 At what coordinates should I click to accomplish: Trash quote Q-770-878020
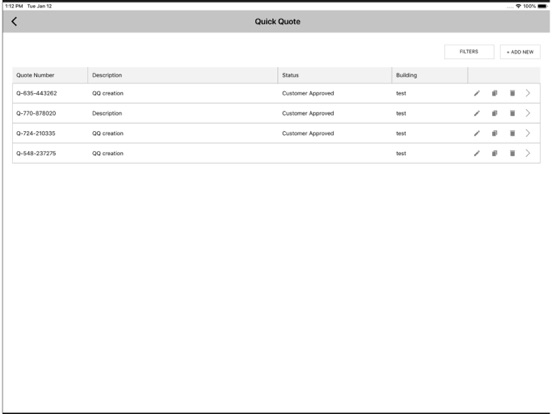click(512, 113)
